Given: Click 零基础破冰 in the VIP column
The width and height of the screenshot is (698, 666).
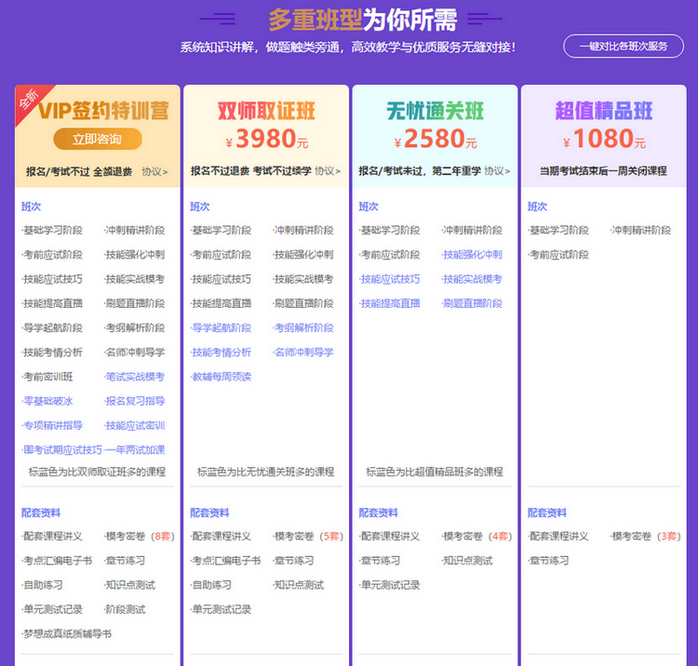Looking at the screenshot, I should (48, 401).
